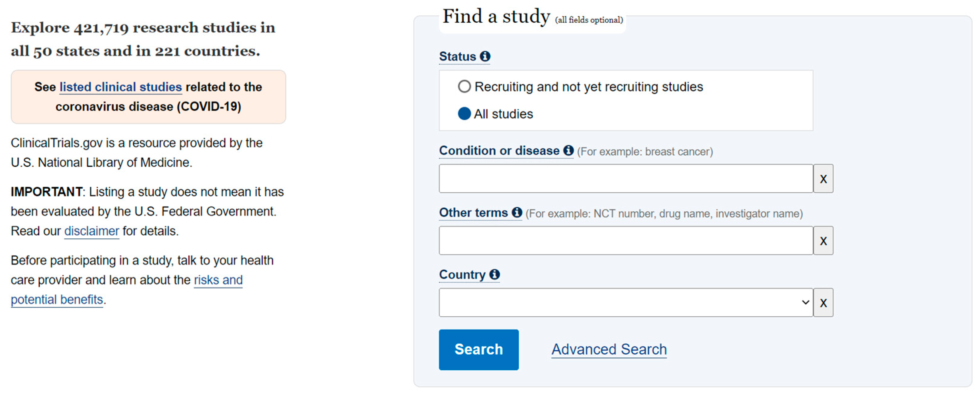
Task: Focus the Other terms text field
Action: (x=625, y=241)
